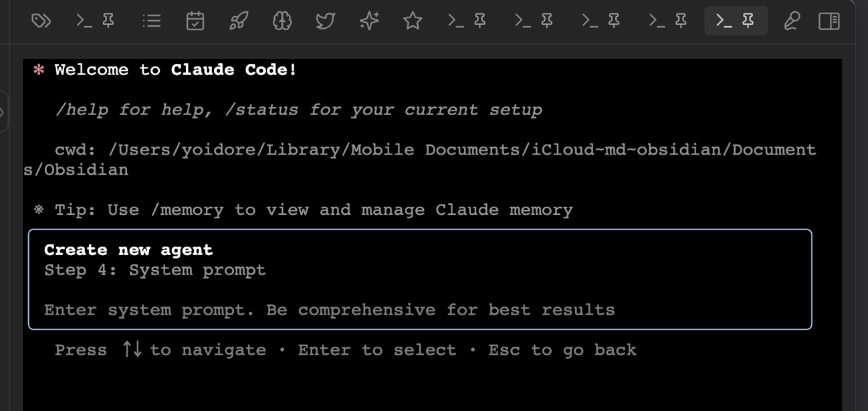Click the pin icon on the active terminal tab
The height and width of the screenshot is (411, 868).
coord(748,21)
